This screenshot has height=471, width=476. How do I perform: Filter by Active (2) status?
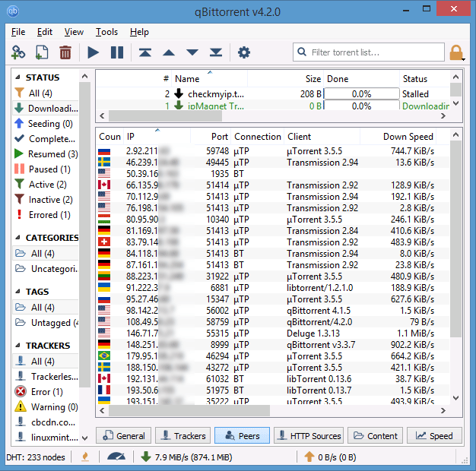tap(46, 184)
